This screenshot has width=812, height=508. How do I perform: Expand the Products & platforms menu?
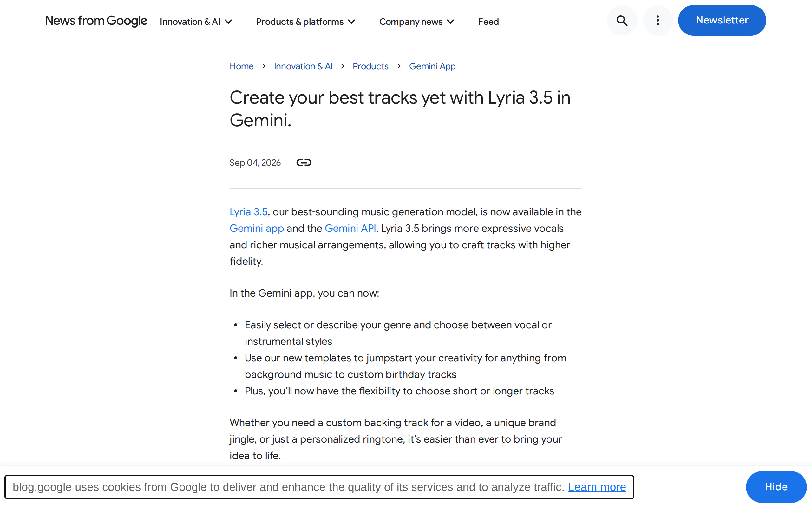pyautogui.click(x=305, y=22)
